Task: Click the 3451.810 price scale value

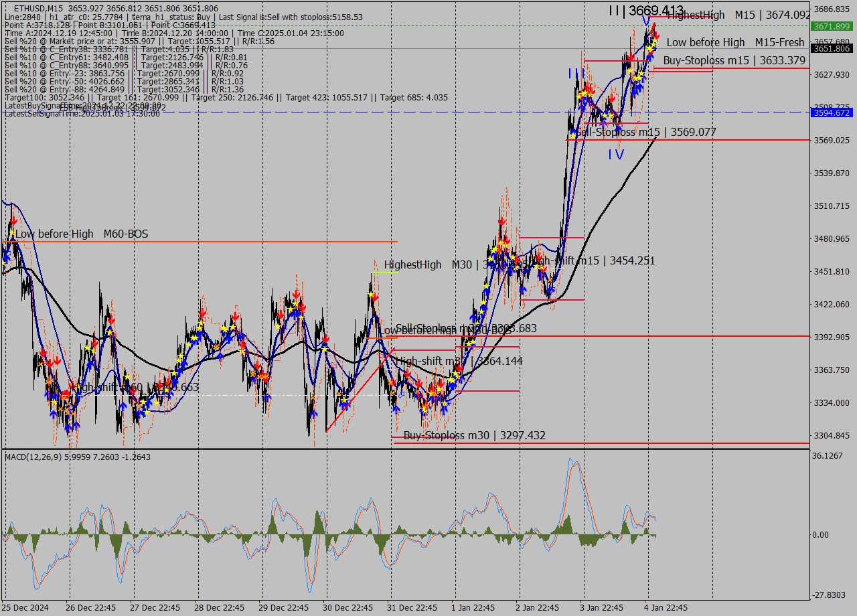Action: [x=832, y=271]
